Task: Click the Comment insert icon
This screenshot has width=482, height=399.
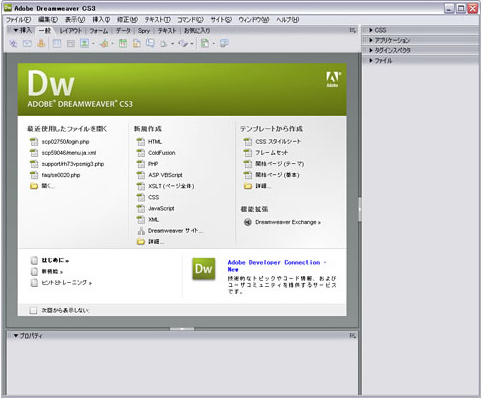Action: [150, 43]
